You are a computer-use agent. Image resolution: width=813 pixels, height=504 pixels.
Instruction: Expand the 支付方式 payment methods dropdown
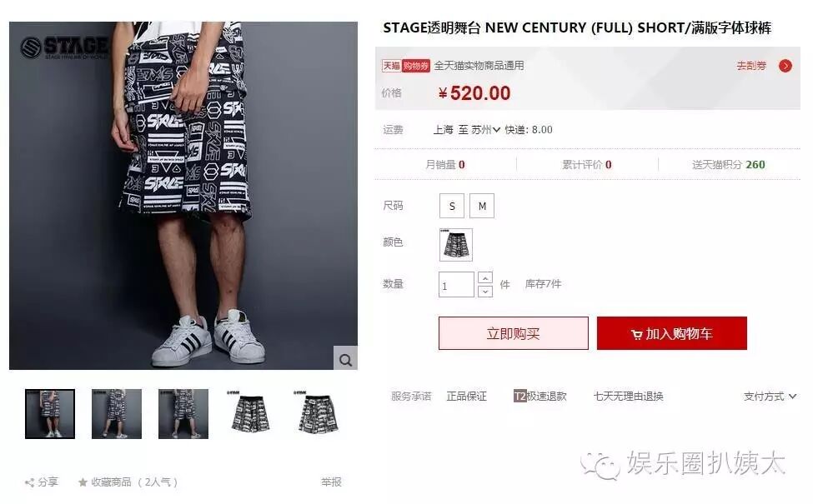point(770,397)
